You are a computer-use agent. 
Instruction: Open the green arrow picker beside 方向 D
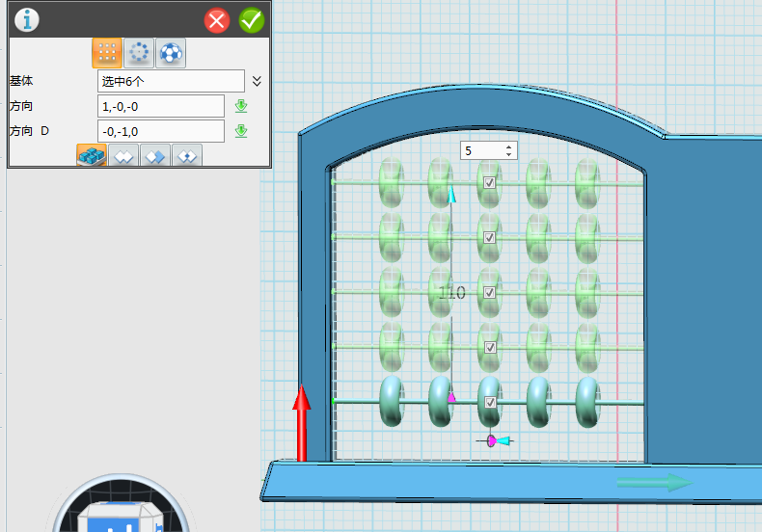(x=241, y=131)
